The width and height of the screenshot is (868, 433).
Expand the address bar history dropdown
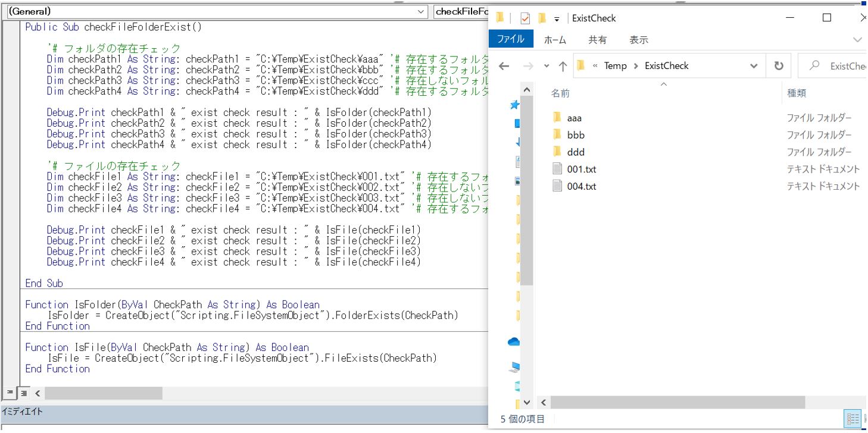coord(754,66)
